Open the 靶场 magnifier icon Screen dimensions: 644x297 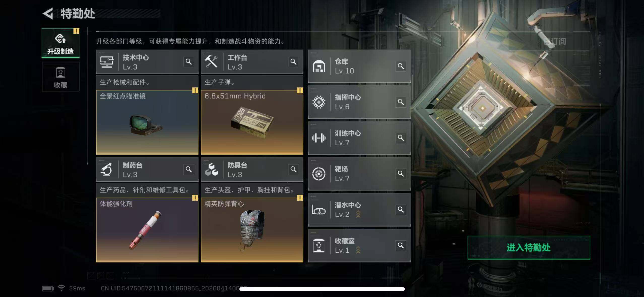pos(401,174)
